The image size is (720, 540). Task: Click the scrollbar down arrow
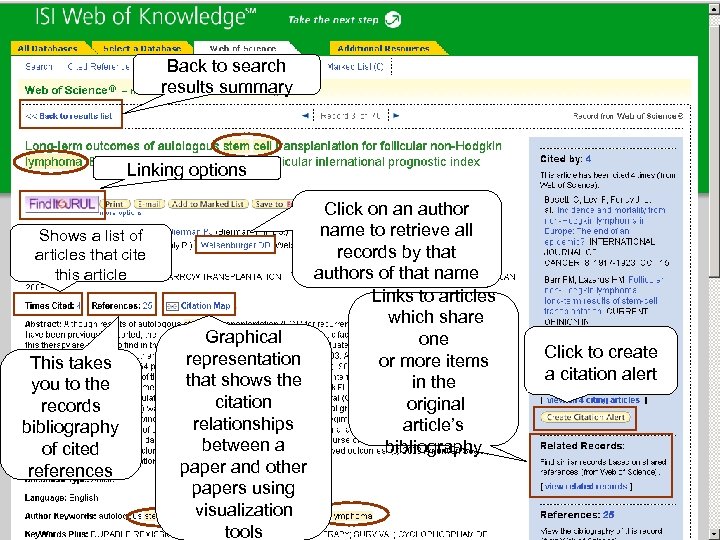[714, 535]
